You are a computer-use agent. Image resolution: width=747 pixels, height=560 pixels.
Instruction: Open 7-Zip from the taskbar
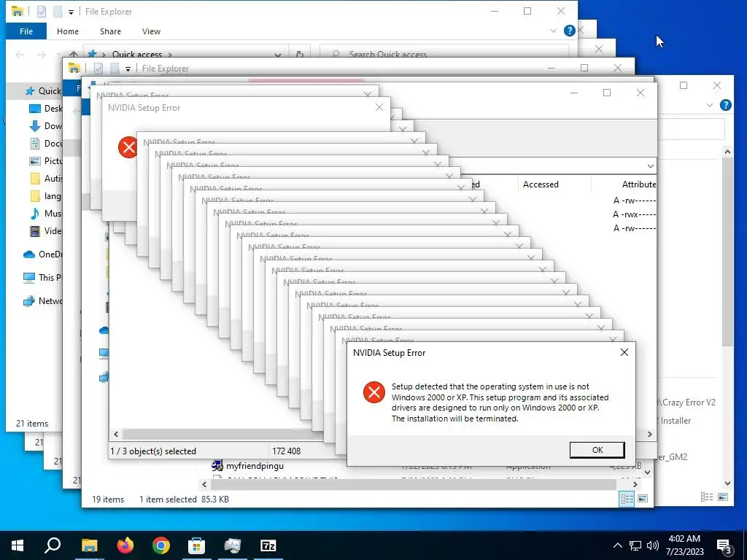tap(268, 545)
